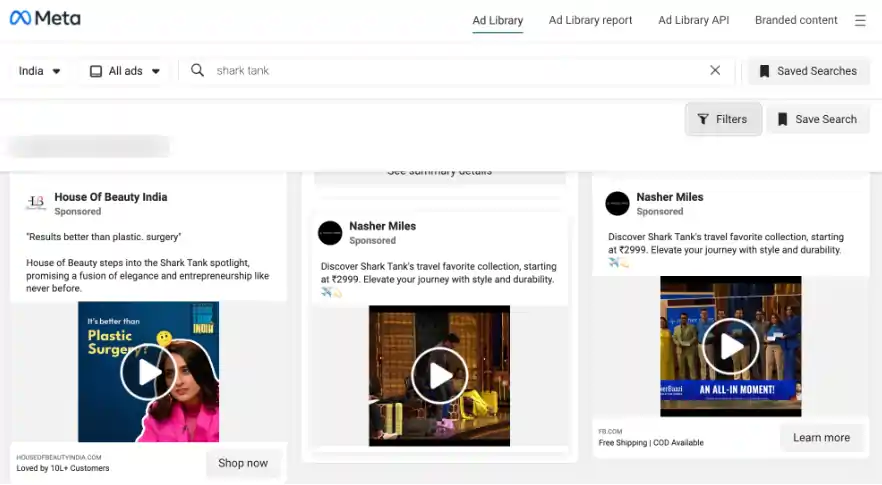The width and height of the screenshot is (882, 485).
Task: Play the An All-In Moment video
Action: tap(730, 346)
